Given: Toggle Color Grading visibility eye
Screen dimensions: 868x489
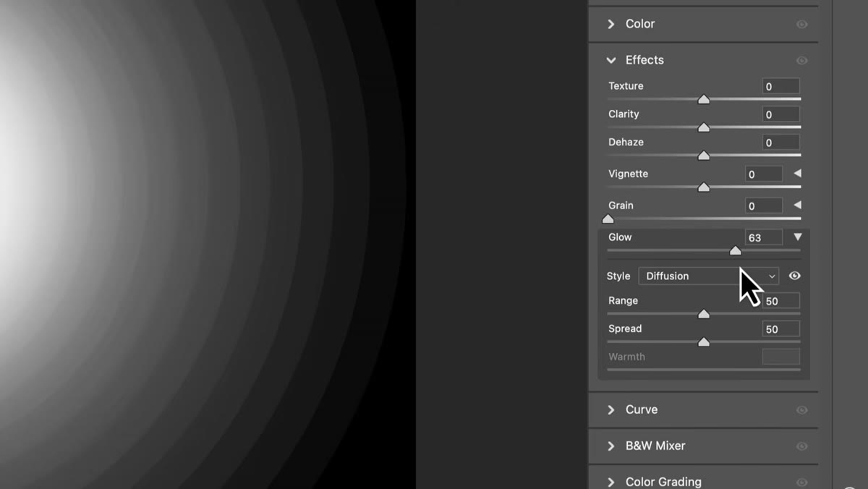Looking at the screenshot, I should 801,482.
